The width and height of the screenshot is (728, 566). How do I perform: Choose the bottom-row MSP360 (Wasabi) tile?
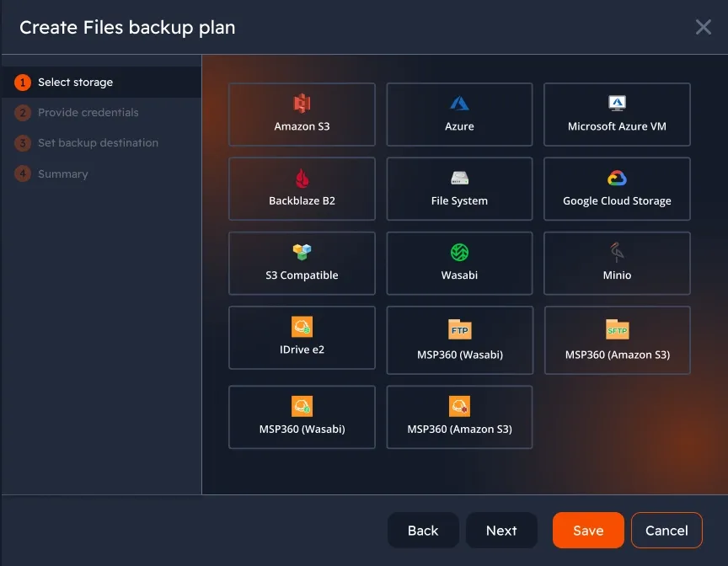301,417
